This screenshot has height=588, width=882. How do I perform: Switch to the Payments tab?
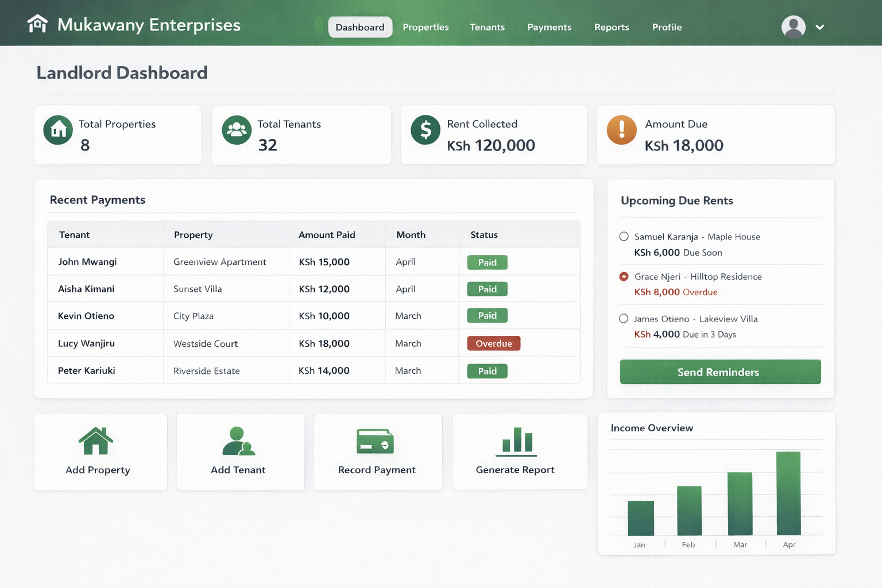click(549, 27)
